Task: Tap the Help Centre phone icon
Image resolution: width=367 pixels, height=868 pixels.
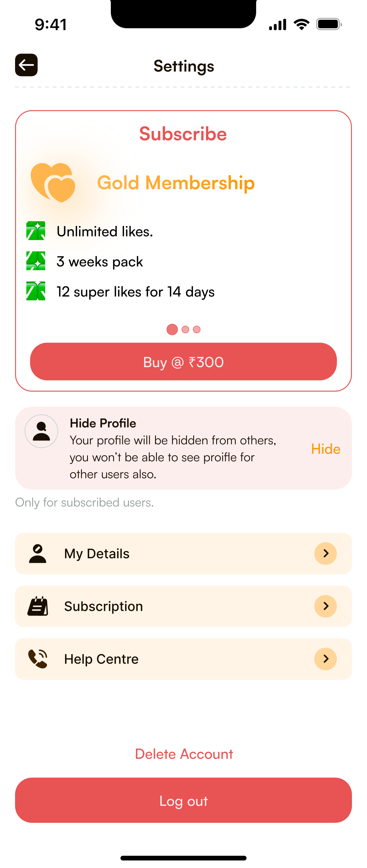Action: (38, 659)
